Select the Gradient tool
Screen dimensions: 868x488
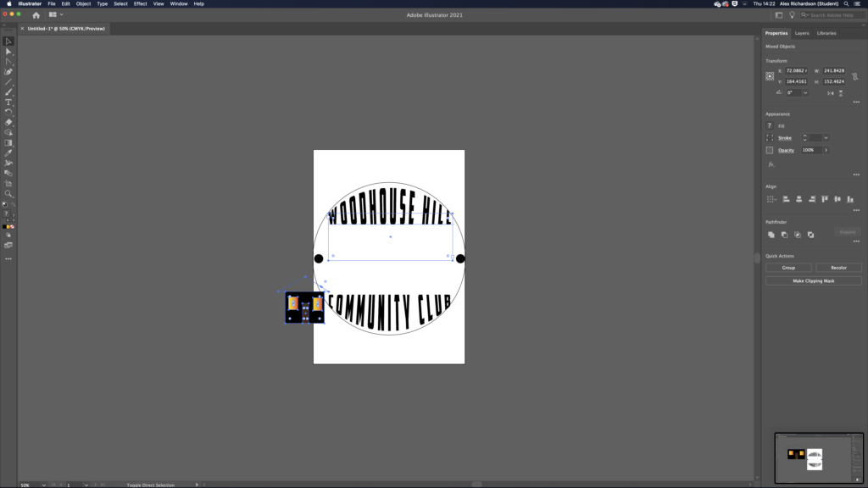pyautogui.click(x=8, y=142)
